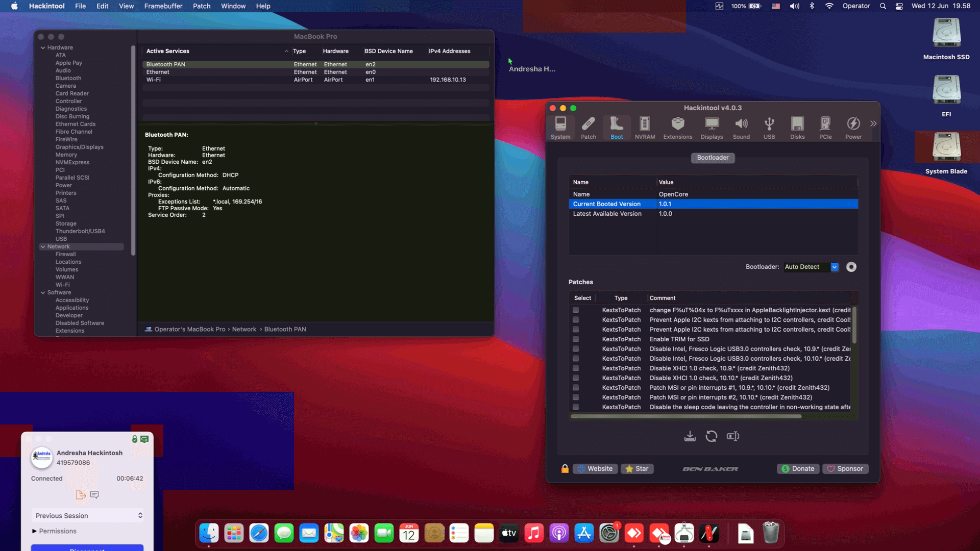The height and width of the screenshot is (551, 980).
Task: Open Control Center in menu bar
Action: [x=899, y=6]
